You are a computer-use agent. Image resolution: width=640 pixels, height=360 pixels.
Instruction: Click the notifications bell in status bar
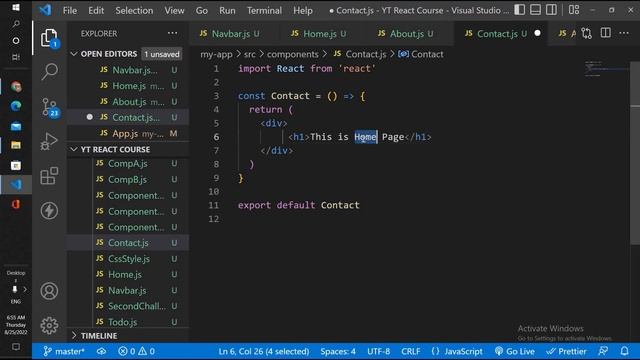point(624,351)
